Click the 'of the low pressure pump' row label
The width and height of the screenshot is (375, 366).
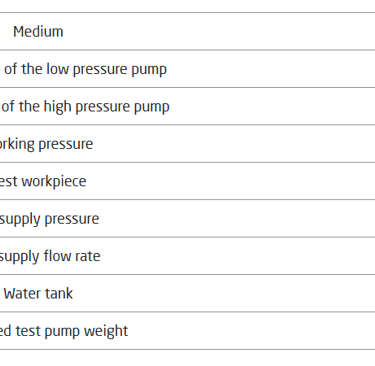coord(85,69)
